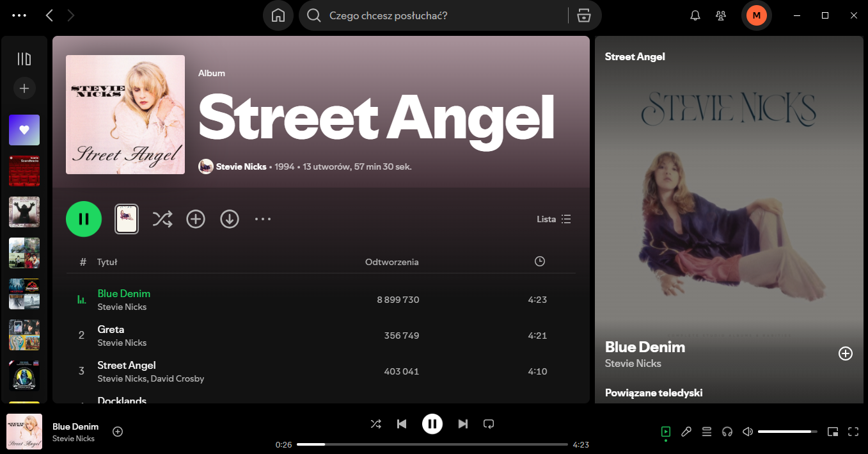The image size is (868, 454).
Task: Open Stevie Nicks artist link in header
Action: [x=241, y=166]
